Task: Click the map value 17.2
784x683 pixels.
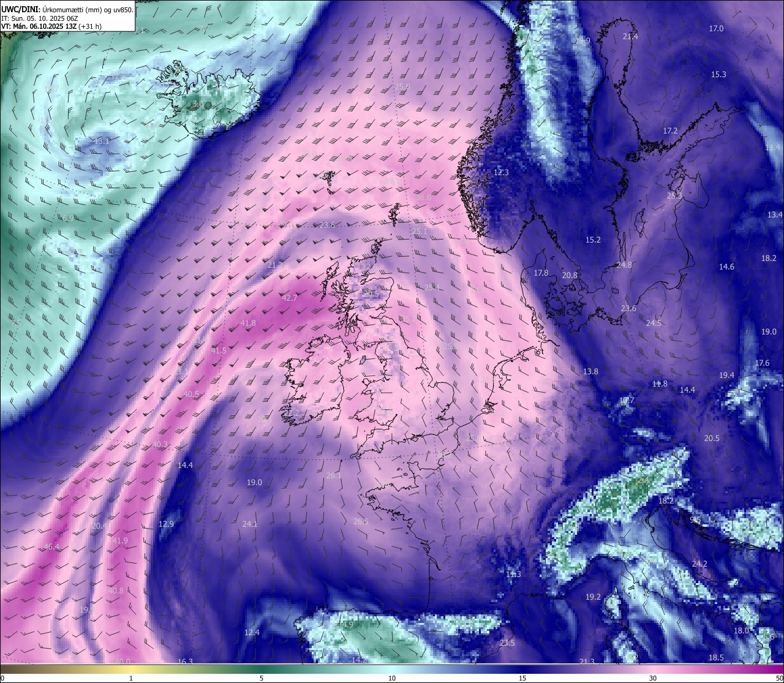Action: [x=670, y=130]
